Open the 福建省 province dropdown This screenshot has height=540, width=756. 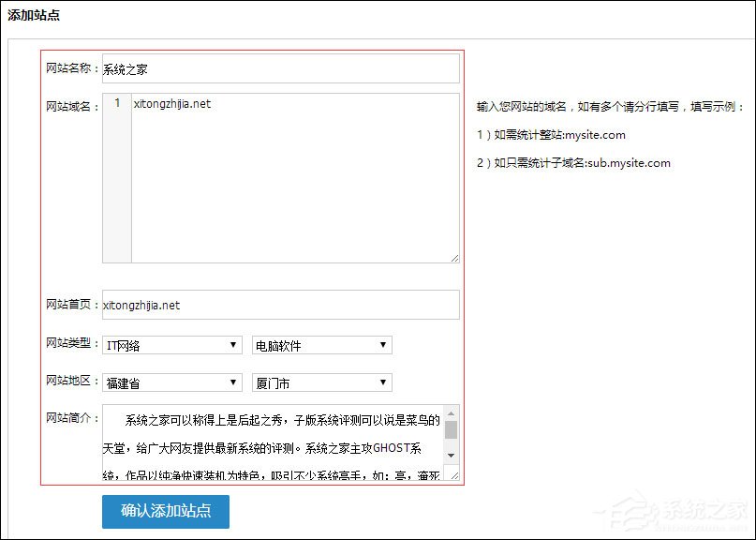pyautogui.click(x=171, y=382)
